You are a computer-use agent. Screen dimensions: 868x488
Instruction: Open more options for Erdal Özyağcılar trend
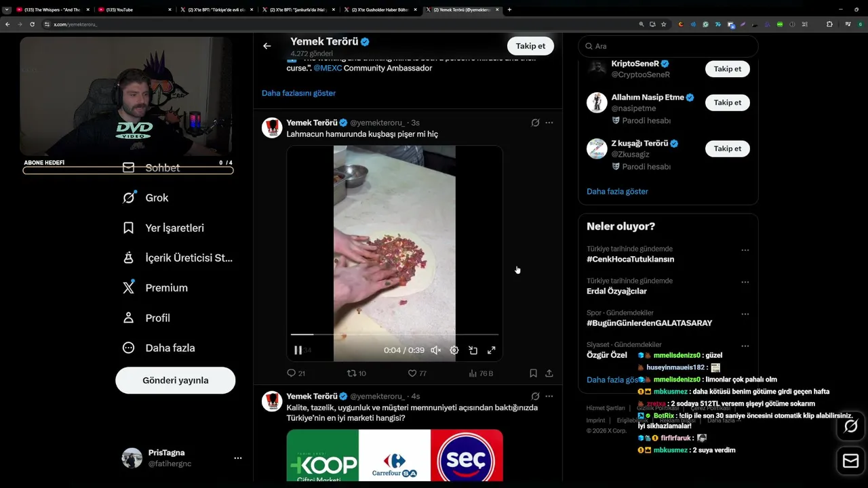[745, 282]
